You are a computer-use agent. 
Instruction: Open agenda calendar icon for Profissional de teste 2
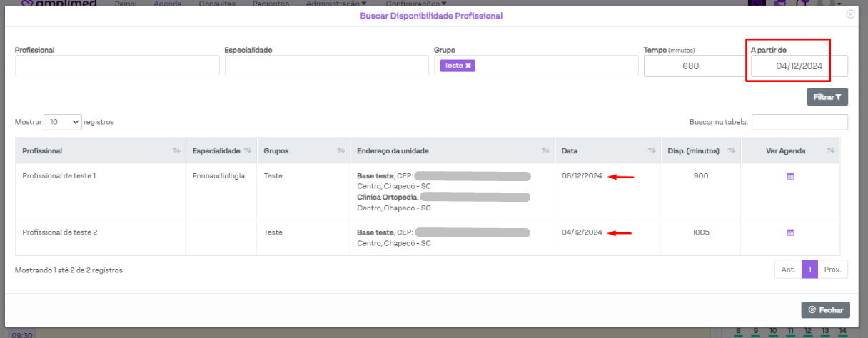coord(790,232)
